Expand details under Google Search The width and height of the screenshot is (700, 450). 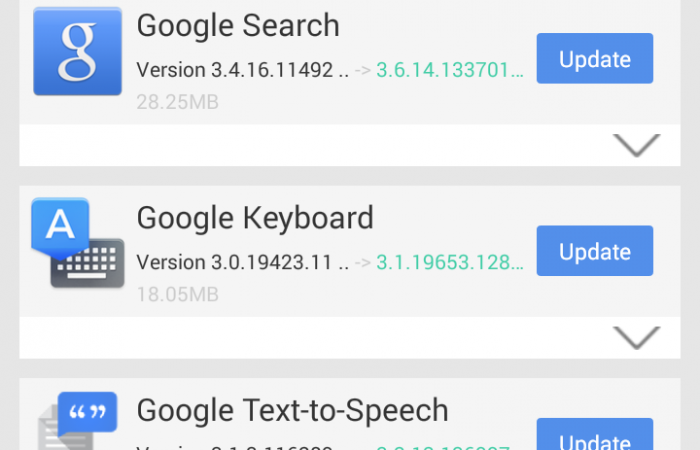click(636, 146)
